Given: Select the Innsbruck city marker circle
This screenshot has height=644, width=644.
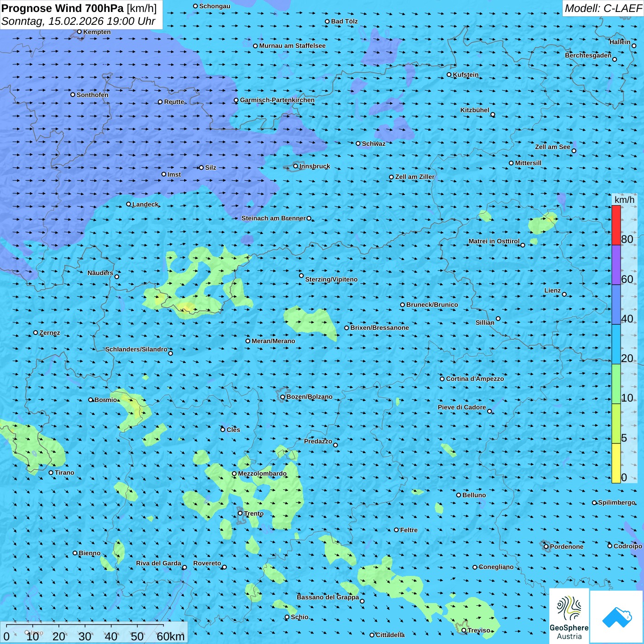Looking at the screenshot, I should (x=296, y=166).
